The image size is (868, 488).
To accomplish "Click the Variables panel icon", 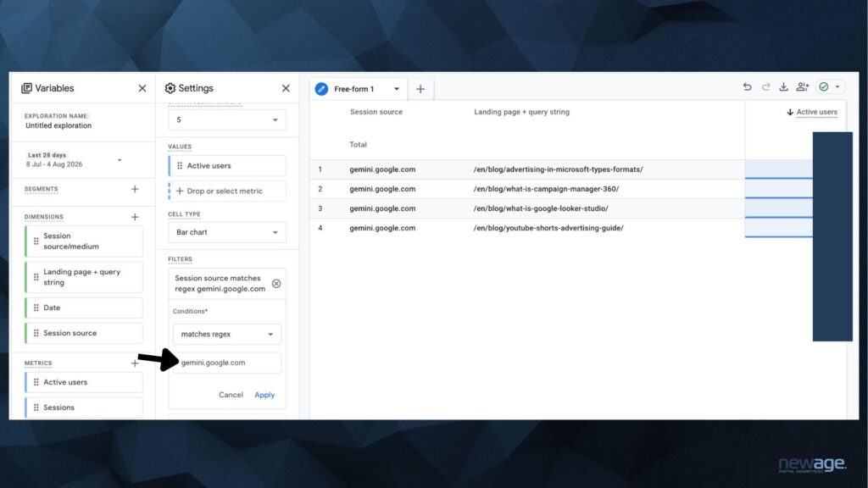I will 26,88.
